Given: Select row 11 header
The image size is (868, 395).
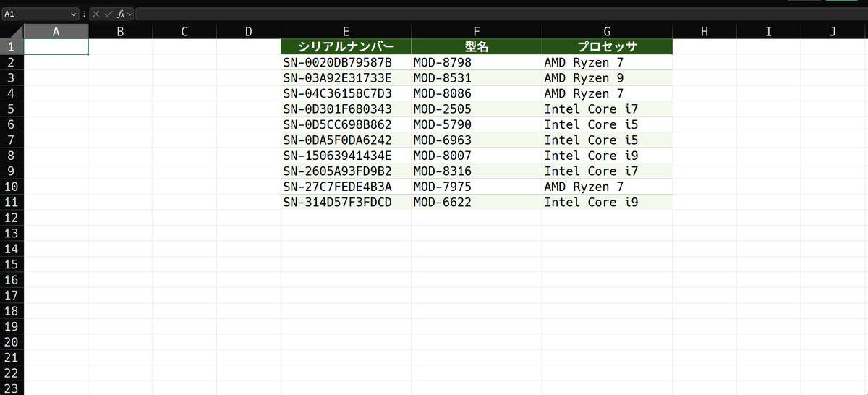Looking at the screenshot, I should coord(12,203).
